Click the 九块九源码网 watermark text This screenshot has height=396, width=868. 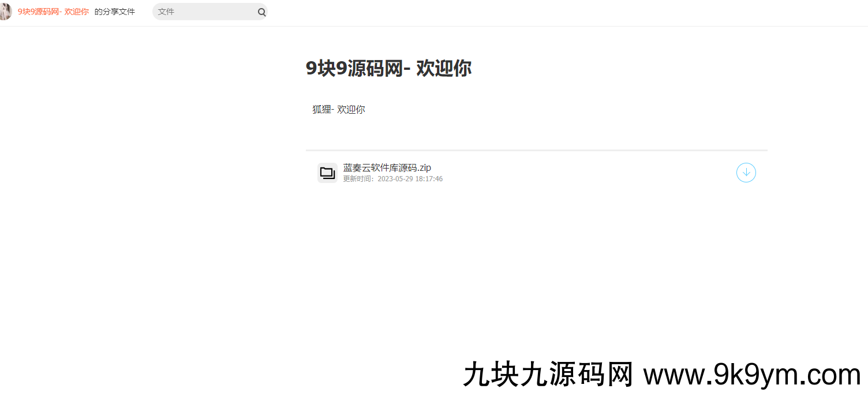(548, 375)
